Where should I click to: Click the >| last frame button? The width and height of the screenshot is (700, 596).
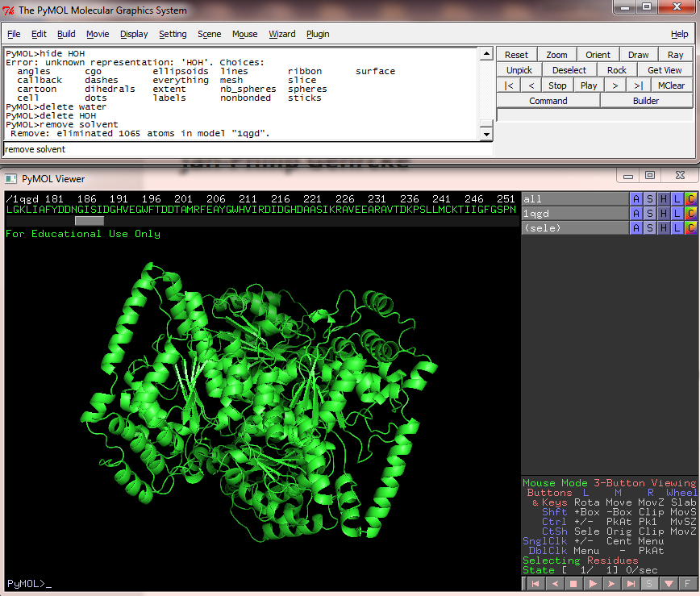tap(639, 85)
